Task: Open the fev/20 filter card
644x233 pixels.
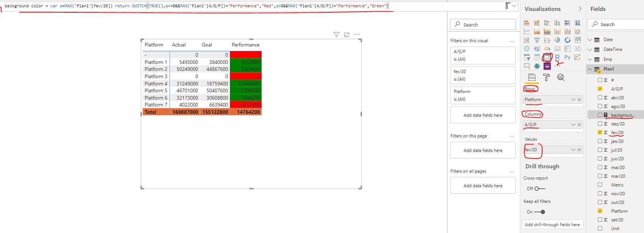Action: click(x=483, y=75)
